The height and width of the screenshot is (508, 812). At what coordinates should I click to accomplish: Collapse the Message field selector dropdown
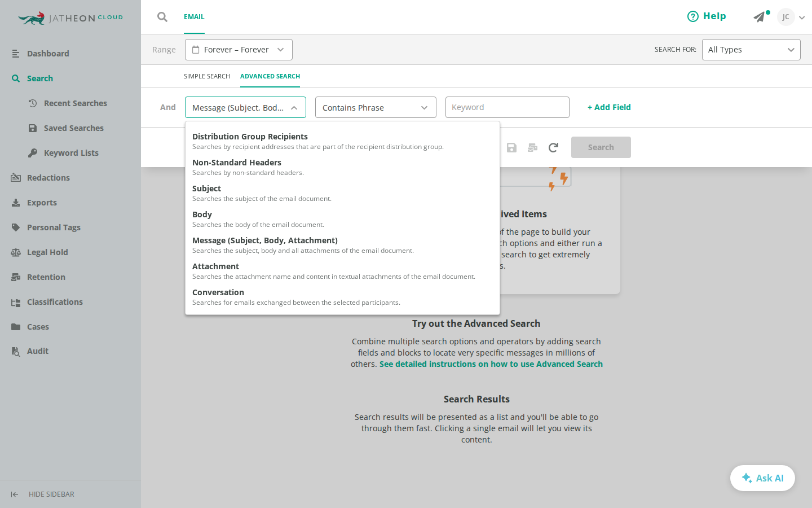click(x=245, y=107)
